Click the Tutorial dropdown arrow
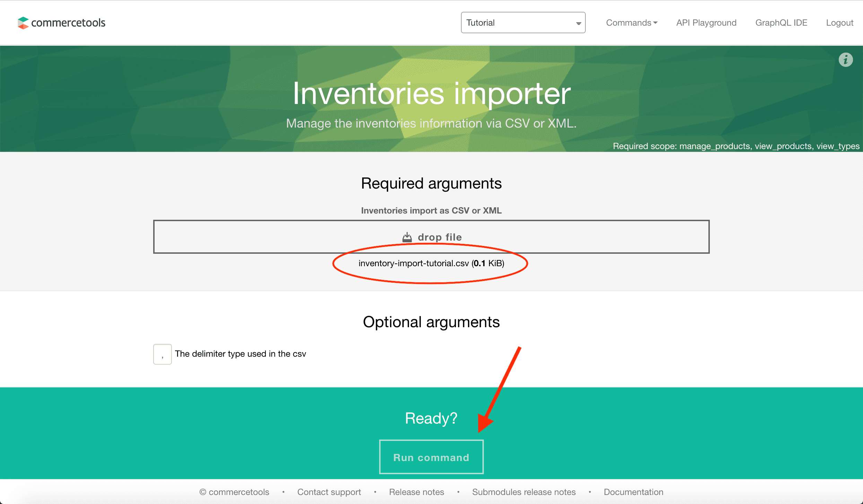 coord(578,23)
